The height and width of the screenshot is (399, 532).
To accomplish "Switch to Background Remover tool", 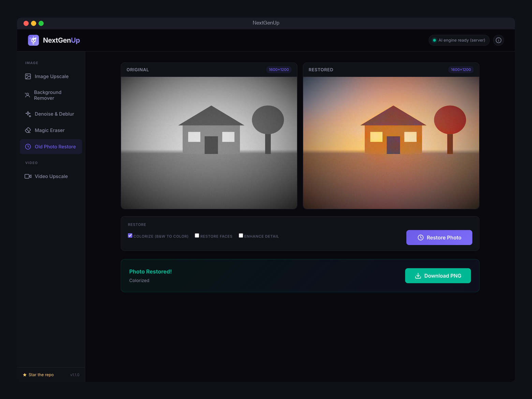I will (51, 95).
